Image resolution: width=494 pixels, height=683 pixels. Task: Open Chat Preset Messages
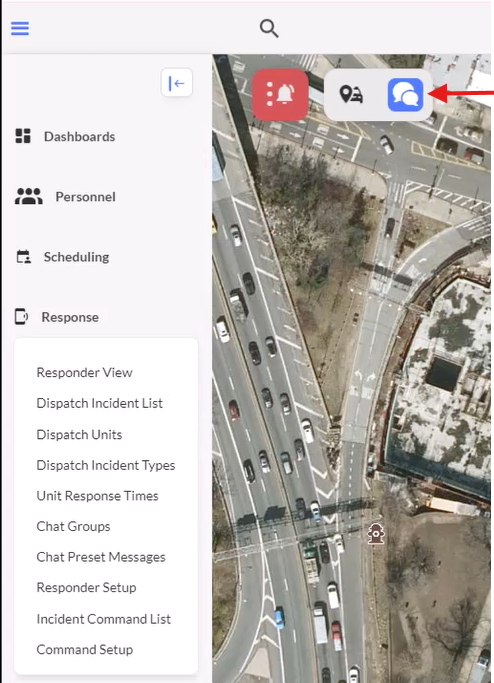pos(101,557)
